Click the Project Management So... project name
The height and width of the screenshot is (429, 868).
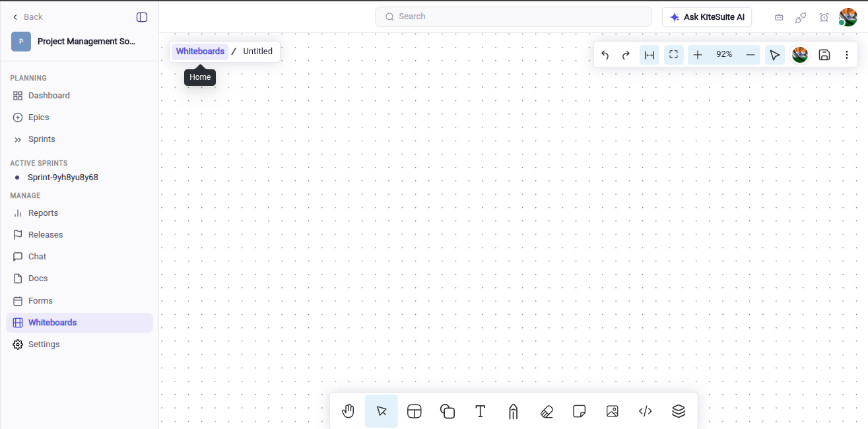pos(86,41)
